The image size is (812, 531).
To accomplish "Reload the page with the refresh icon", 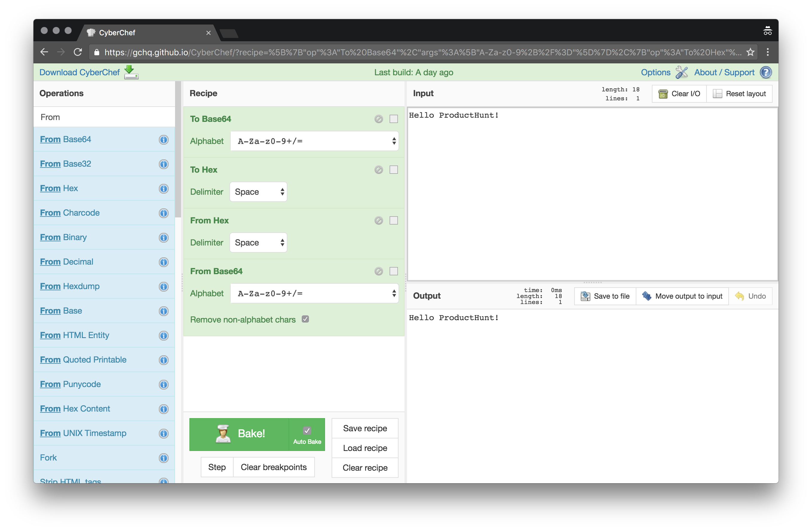I will [78, 52].
